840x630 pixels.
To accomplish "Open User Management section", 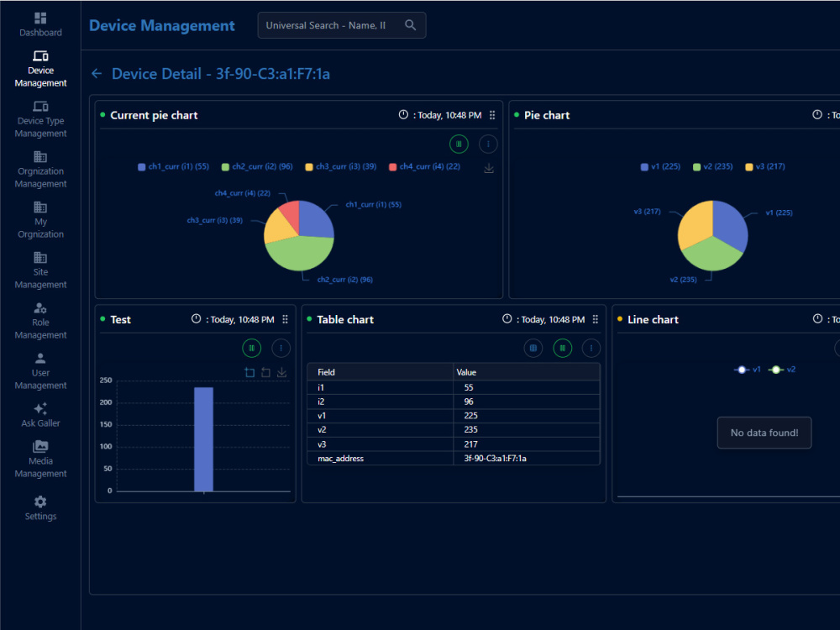I will pos(40,371).
